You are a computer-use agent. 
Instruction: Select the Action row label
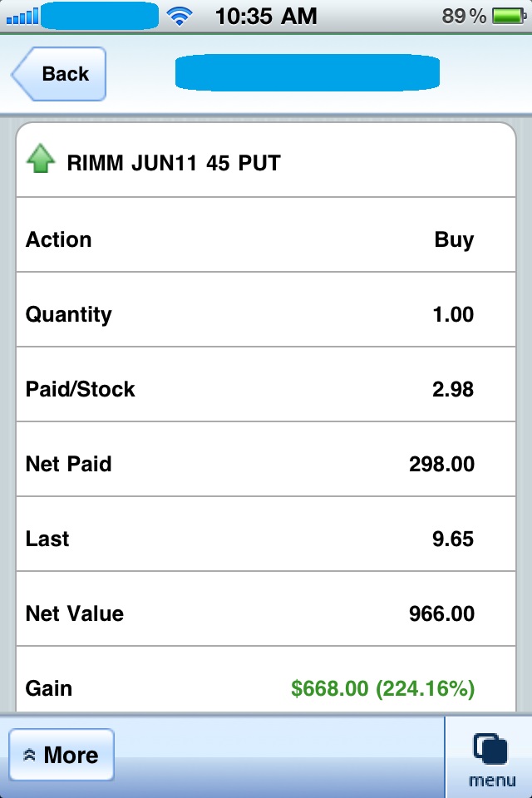(x=58, y=239)
